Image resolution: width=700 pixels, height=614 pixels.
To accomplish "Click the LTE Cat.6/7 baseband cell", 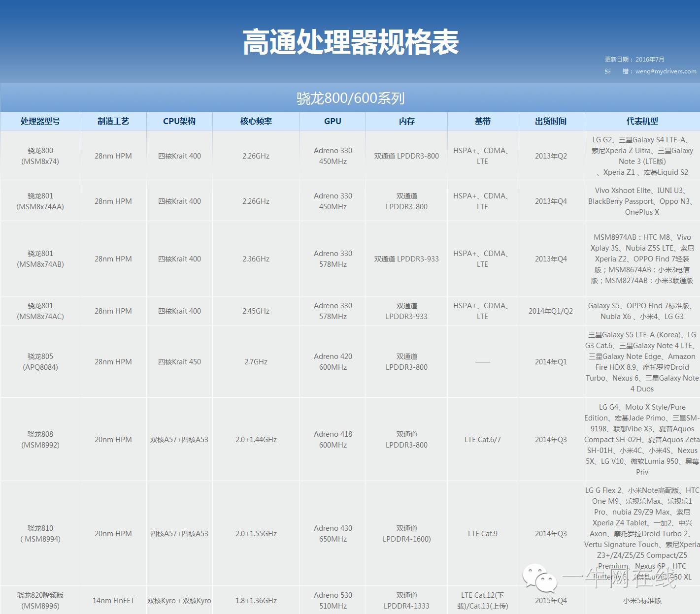I will [483, 440].
